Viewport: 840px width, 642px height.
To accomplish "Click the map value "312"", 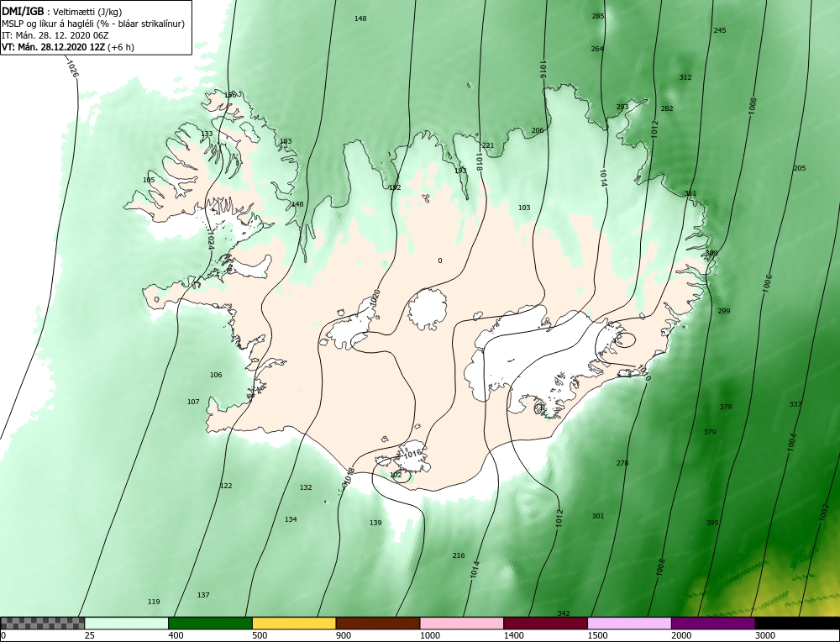I will pos(685,77).
